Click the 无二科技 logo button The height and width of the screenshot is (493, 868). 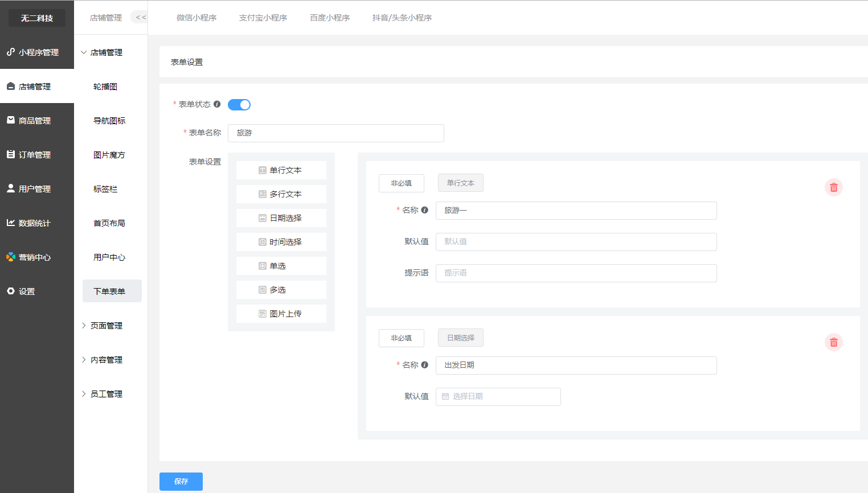(37, 18)
